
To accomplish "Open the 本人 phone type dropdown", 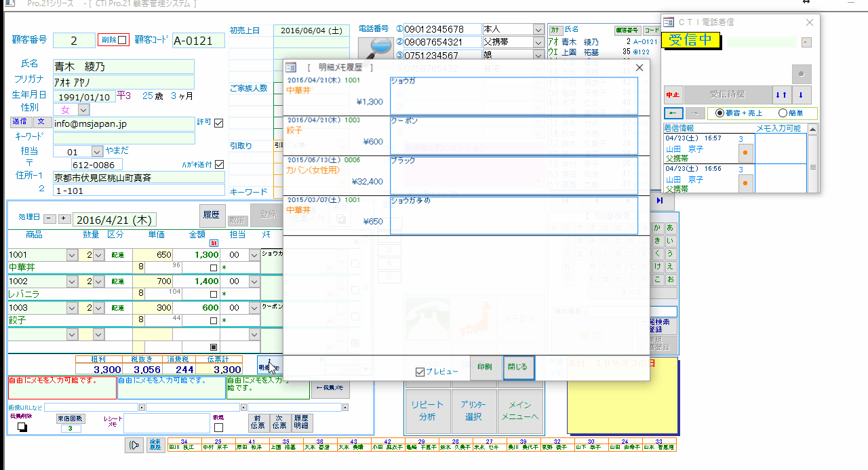I will (538, 30).
